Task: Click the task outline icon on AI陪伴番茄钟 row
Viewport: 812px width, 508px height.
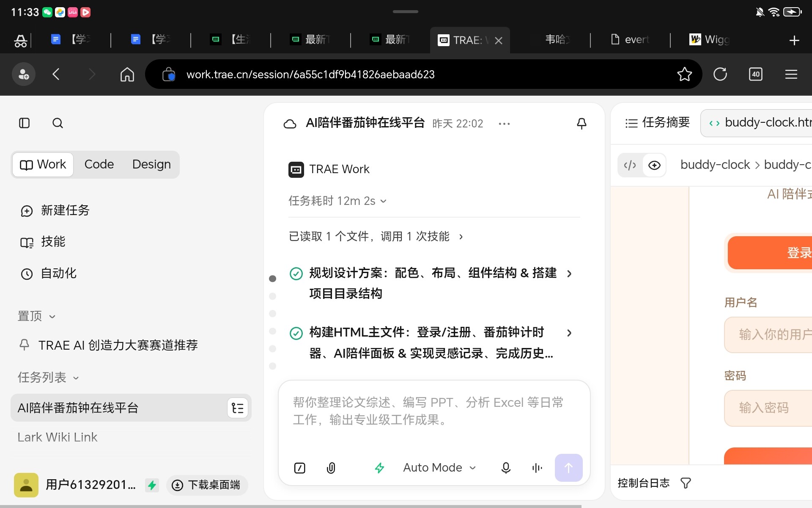Action: 238,408
